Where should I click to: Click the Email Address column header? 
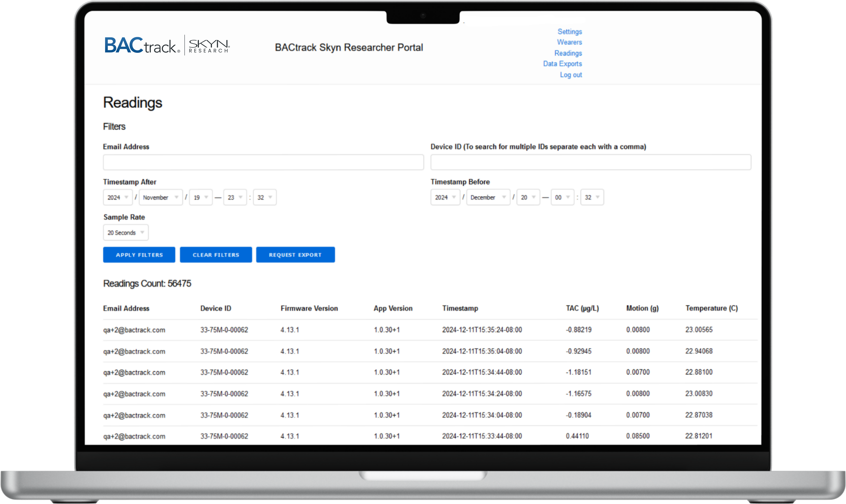coord(126,308)
